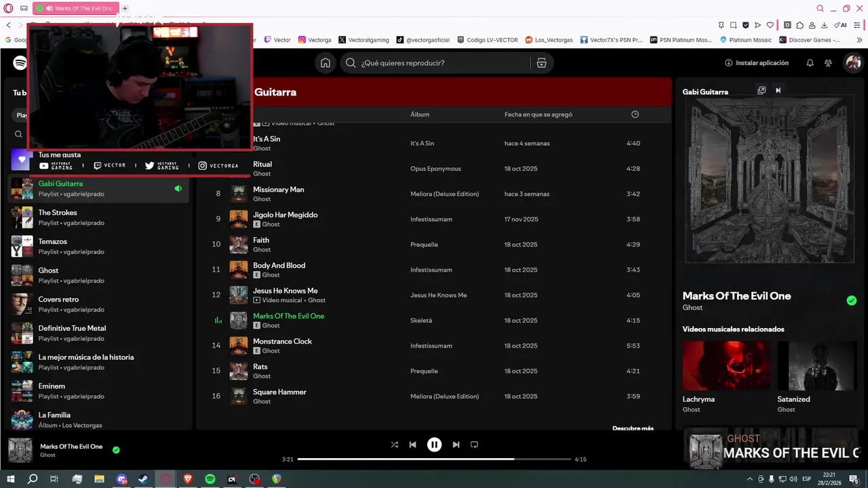This screenshot has width=868, height=488.
Task: Open the Browse icon in search bar
Action: pyautogui.click(x=541, y=63)
